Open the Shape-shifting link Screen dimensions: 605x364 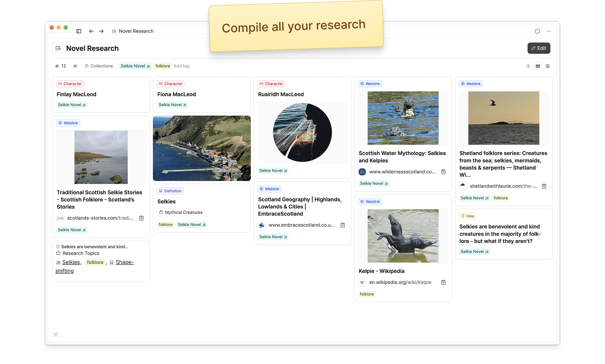tap(124, 262)
